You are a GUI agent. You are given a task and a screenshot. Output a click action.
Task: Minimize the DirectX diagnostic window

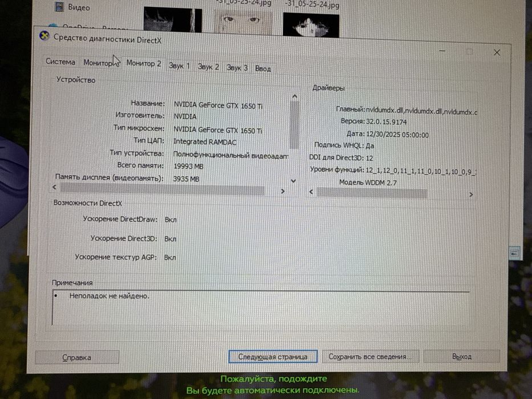tap(442, 51)
